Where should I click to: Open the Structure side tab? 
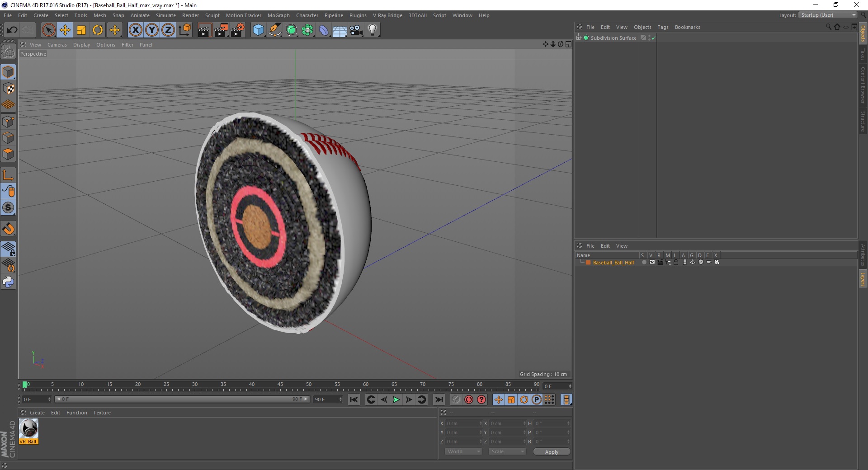click(x=863, y=121)
